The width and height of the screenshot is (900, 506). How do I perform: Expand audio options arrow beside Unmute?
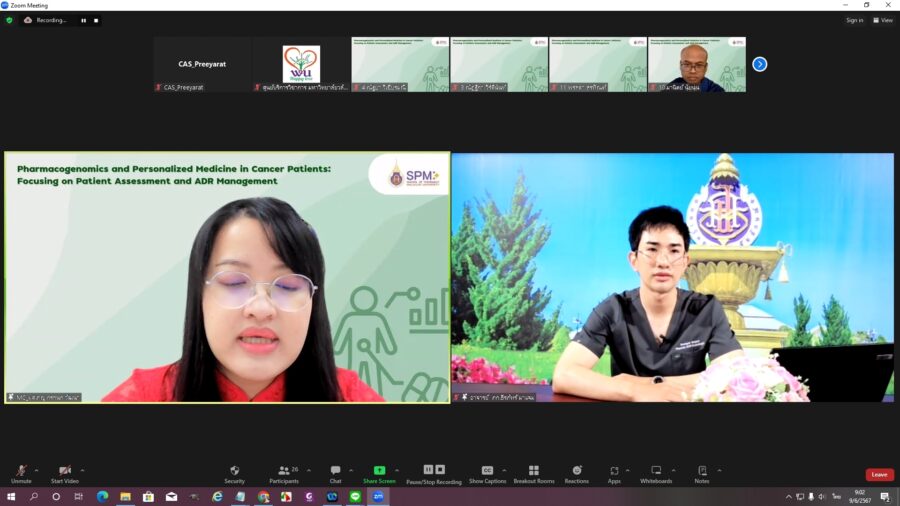37,469
